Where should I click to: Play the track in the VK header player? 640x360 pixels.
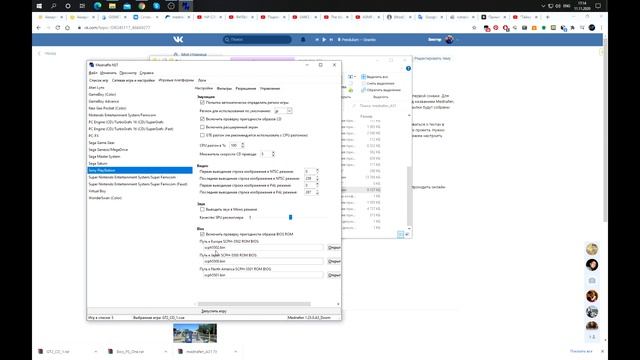coord(324,40)
